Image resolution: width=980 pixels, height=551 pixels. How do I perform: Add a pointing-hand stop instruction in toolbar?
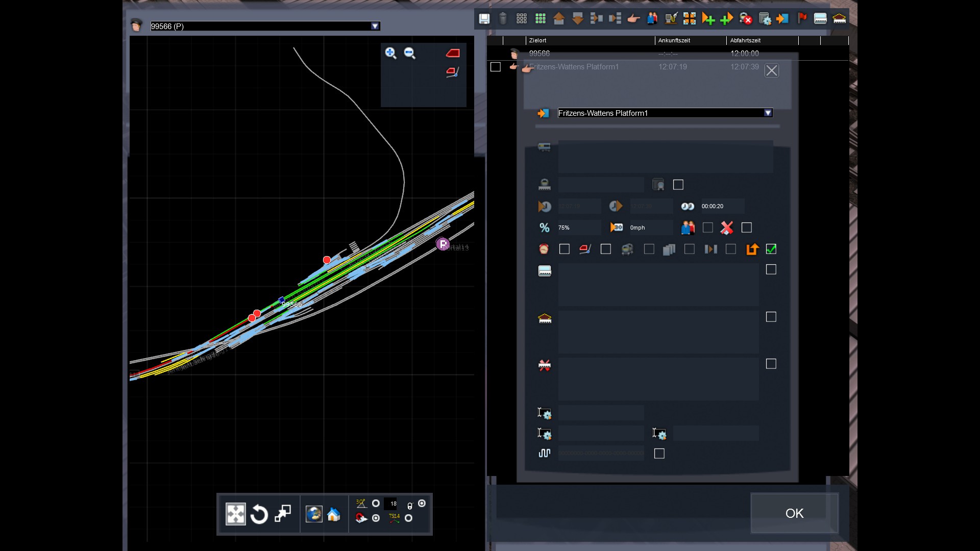coord(633,19)
